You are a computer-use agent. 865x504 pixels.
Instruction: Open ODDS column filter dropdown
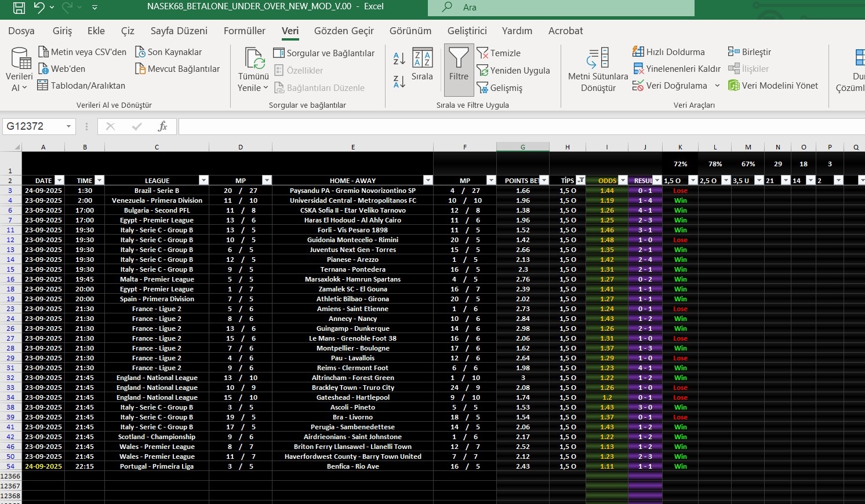click(x=622, y=181)
